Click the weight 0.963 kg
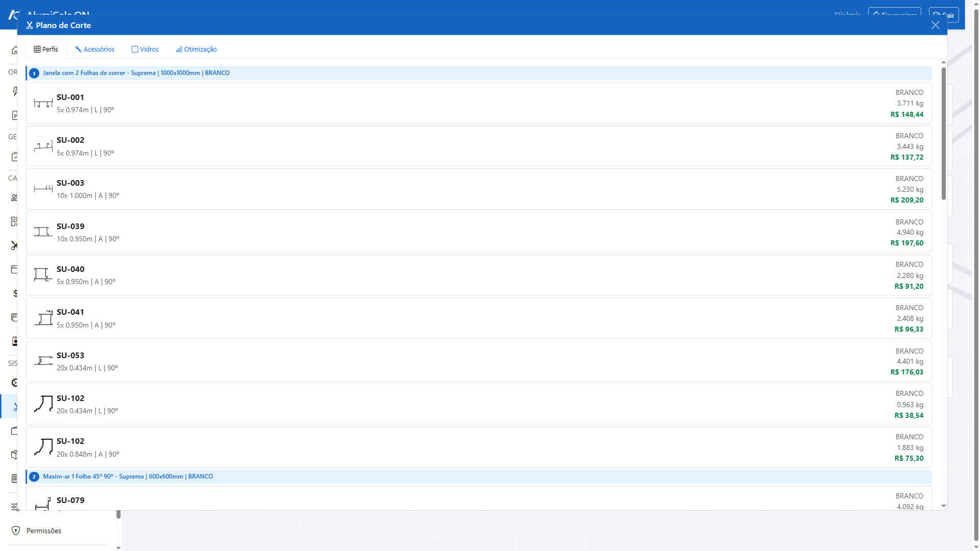Image resolution: width=980 pixels, height=551 pixels. pyautogui.click(x=910, y=405)
